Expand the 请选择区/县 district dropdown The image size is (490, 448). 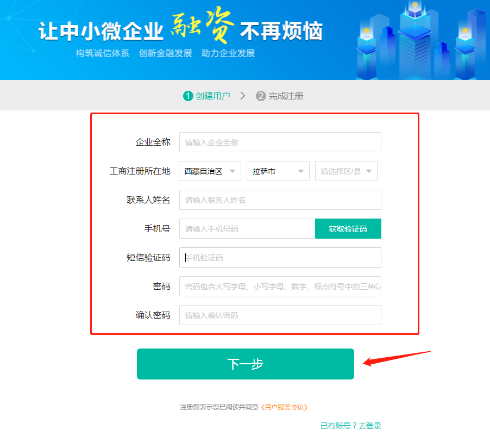346,171
